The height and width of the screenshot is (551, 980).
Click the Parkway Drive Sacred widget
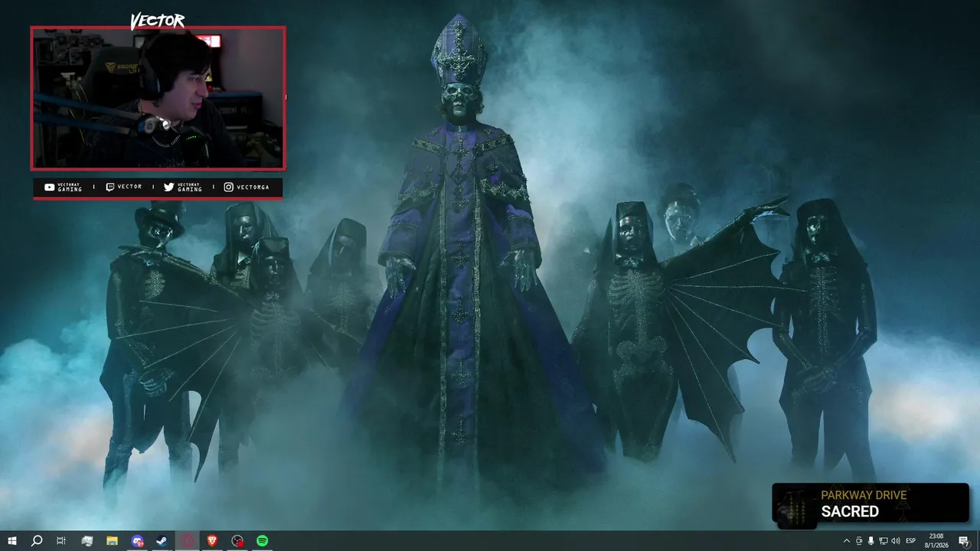pos(871,504)
